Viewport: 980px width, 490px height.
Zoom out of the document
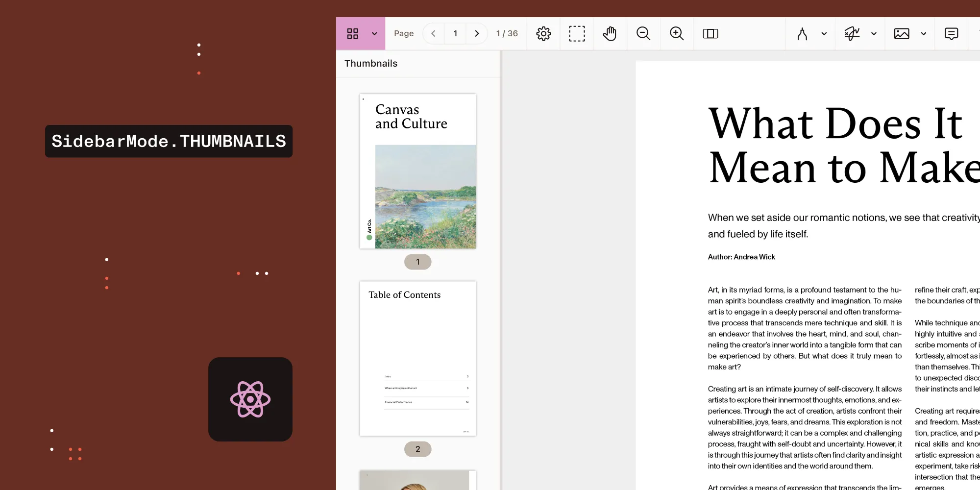point(643,34)
